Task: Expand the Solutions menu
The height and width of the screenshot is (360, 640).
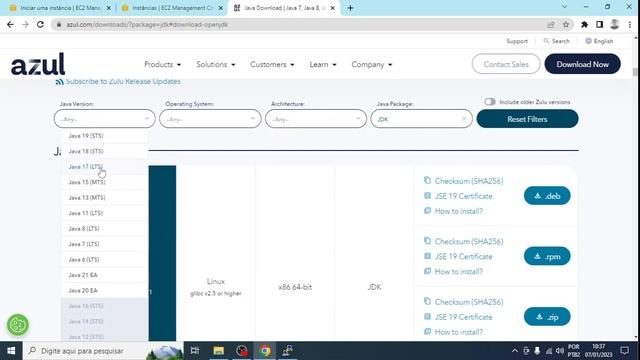Action: [216, 64]
